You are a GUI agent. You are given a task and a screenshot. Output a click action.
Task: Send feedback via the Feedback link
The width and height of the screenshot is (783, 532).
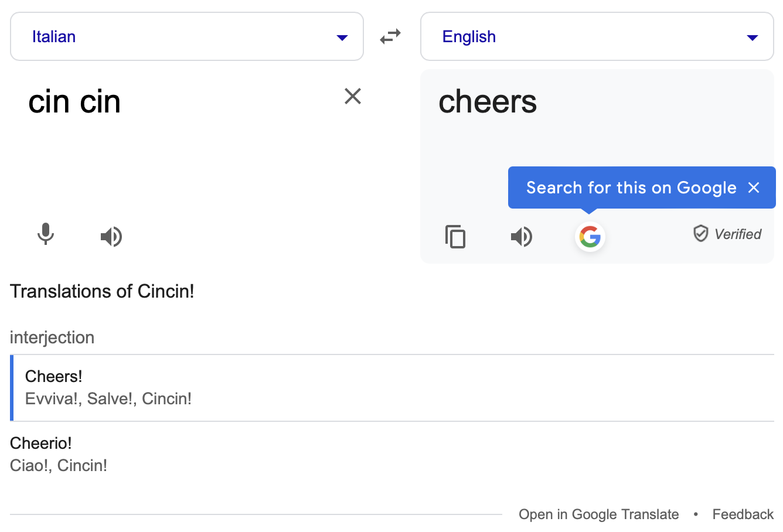[x=743, y=514]
